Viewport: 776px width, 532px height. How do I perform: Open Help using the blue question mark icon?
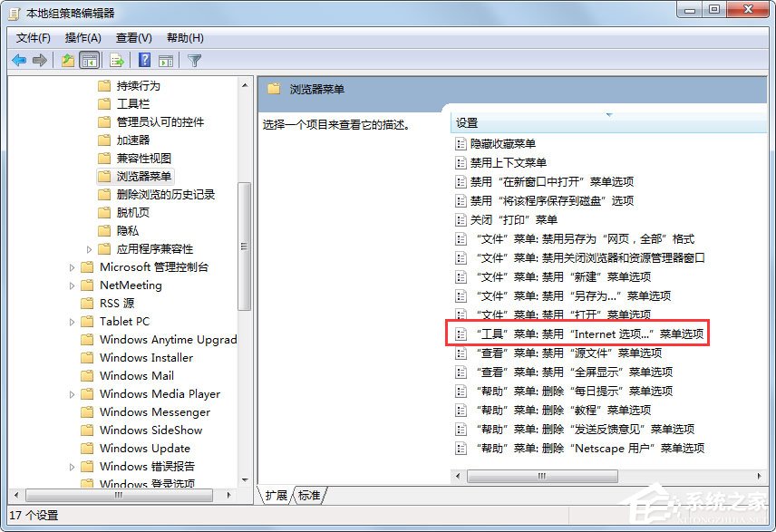(x=143, y=60)
